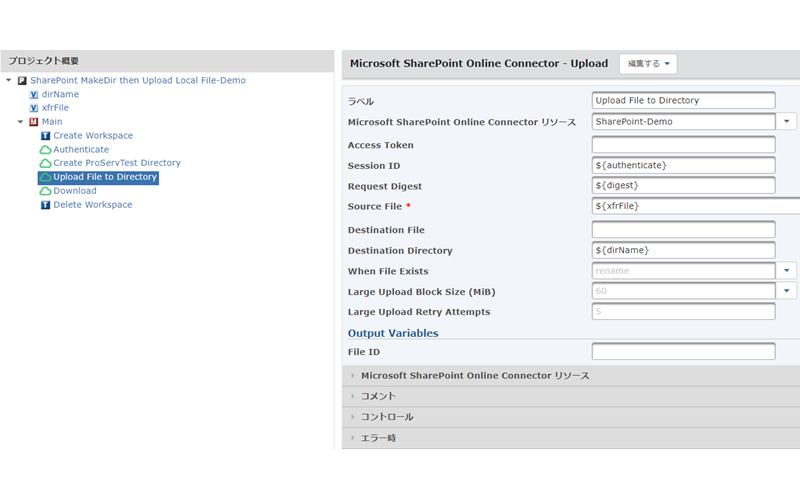Screen dimensions: 800x500
Task: Select the Create Workspace task
Action: pyautogui.click(x=93, y=136)
